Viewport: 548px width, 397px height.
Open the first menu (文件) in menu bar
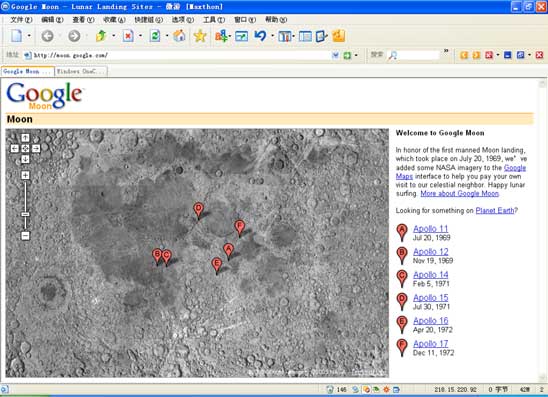pos(21,20)
